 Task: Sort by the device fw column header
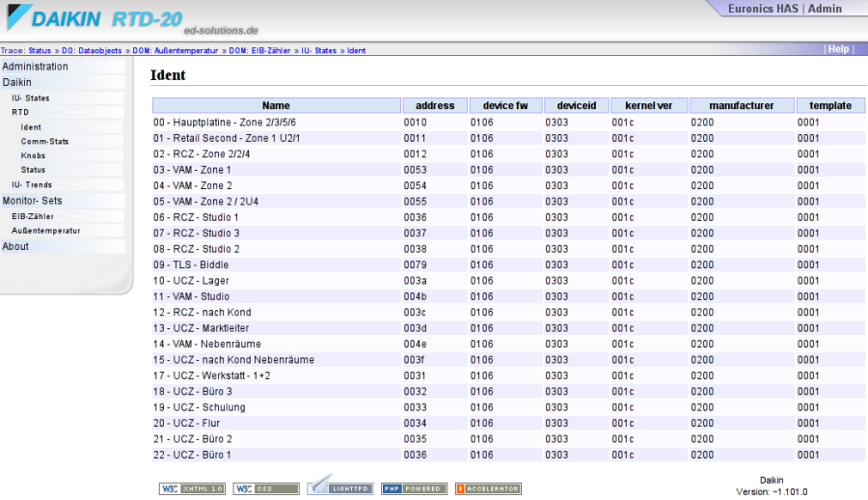click(505, 105)
